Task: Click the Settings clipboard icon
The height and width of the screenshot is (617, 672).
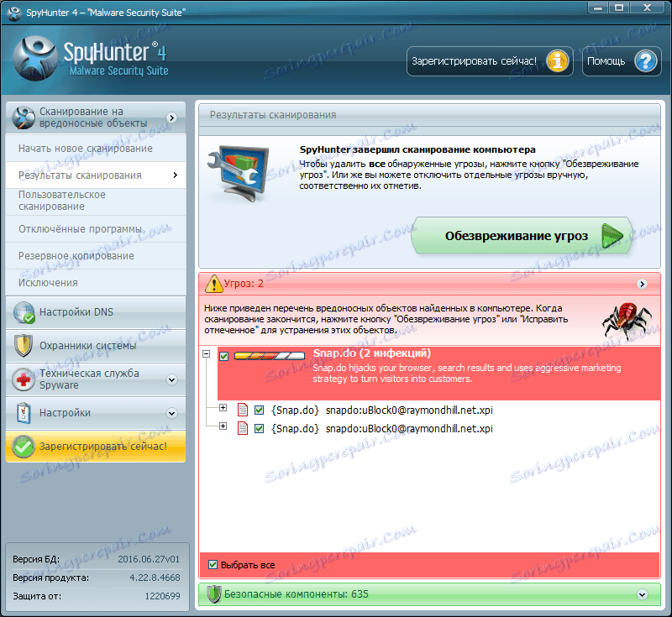Action: click(24, 413)
